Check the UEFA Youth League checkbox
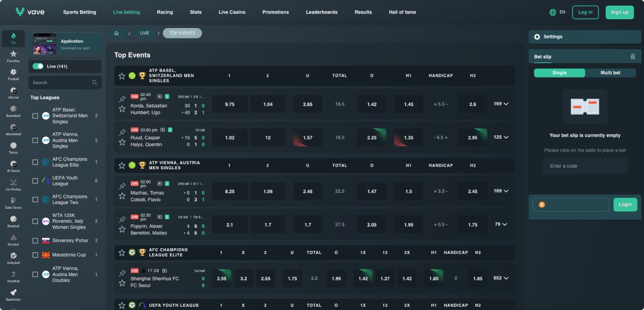Viewport: 644px width, 310px height. (x=35, y=180)
